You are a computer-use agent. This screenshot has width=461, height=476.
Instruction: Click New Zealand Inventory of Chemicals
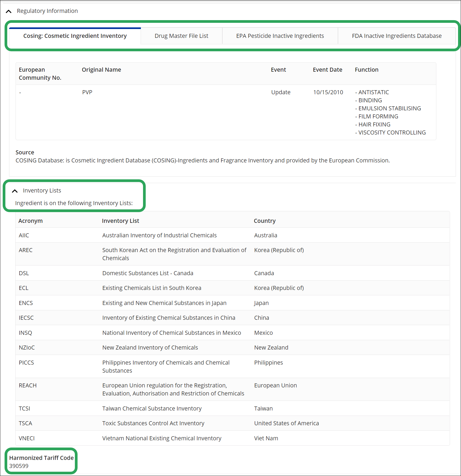coord(150,347)
